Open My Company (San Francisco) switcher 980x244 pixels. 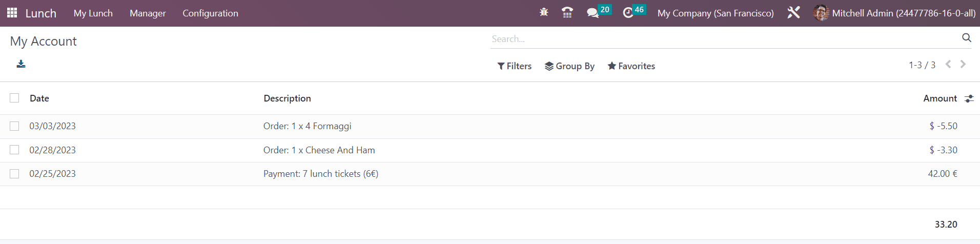[x=716, y=13]
